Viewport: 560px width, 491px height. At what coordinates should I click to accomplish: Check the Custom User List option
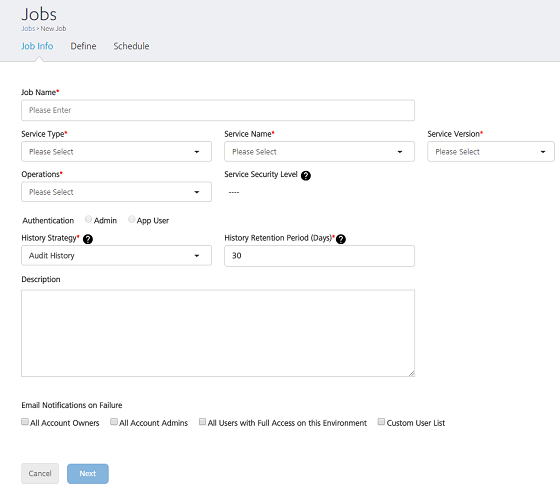[381, 422]
